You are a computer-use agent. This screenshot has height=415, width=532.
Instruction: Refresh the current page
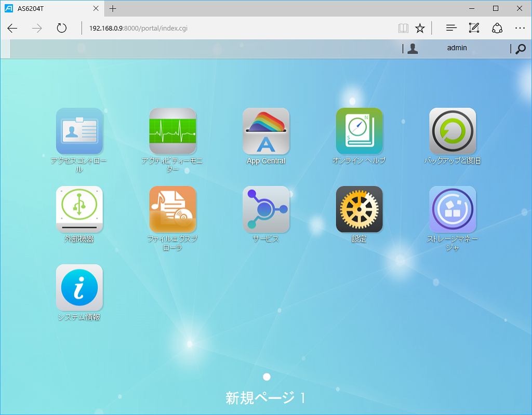(x=61, y=28)
